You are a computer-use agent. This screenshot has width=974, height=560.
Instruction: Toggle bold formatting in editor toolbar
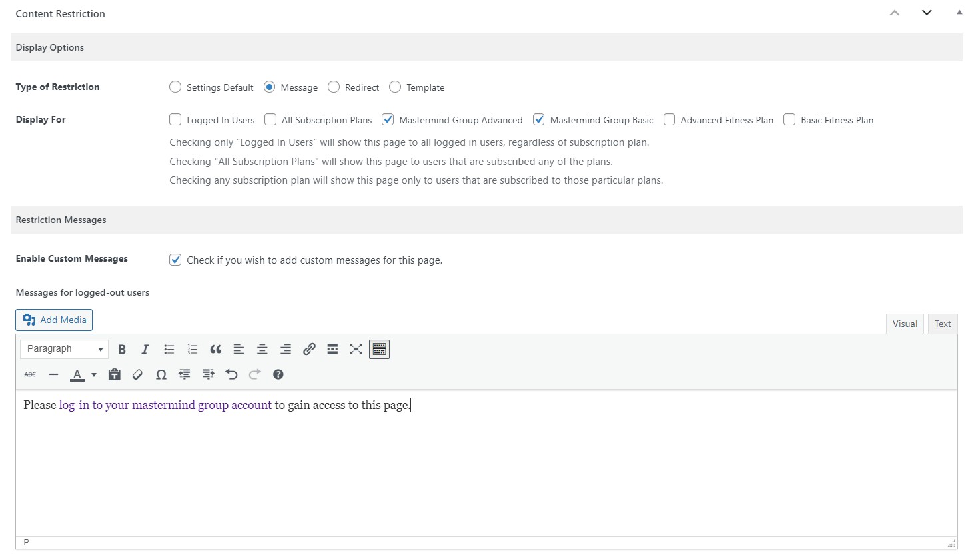coord(122,349)
